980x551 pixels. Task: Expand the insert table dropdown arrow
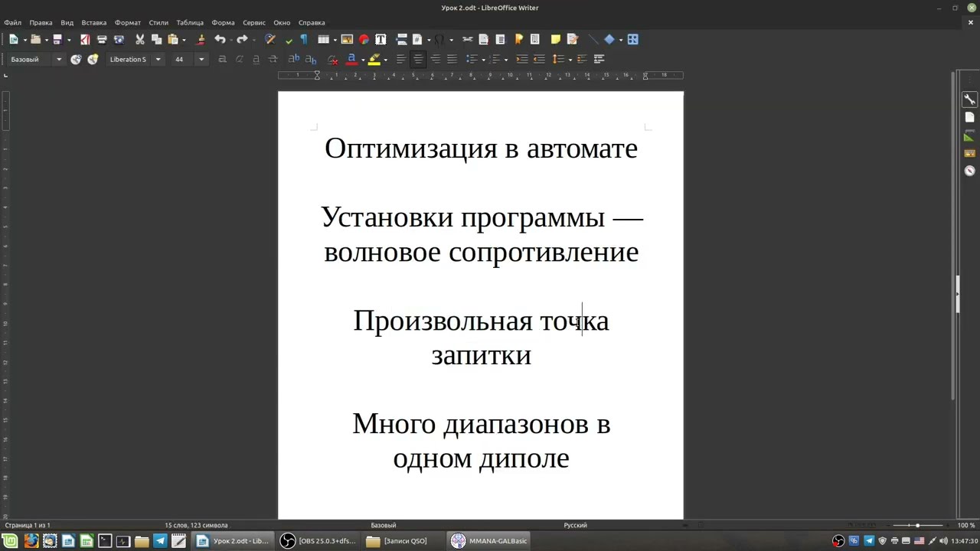pos(335,40)
